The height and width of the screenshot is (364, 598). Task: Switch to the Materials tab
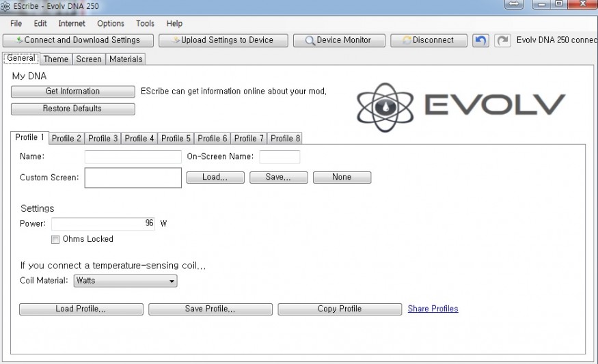pyautogui.click(x=126, y=59)
